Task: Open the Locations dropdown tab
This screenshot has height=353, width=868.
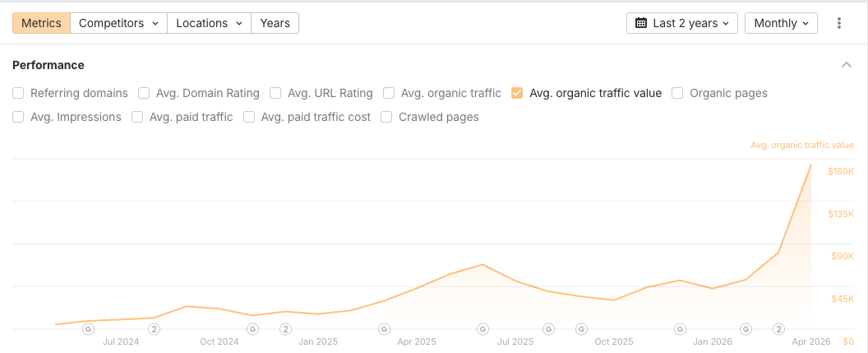Action: pos(210,23)
